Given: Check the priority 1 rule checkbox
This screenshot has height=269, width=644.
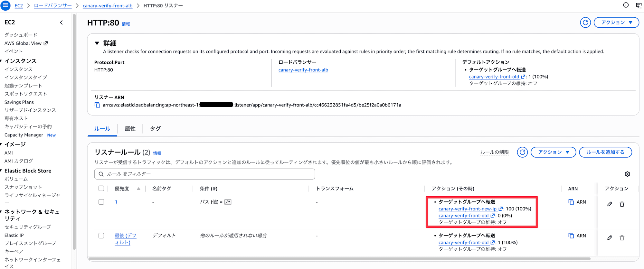Looking at the screenshot, I should pyautogui.click(x=101, y=202).
